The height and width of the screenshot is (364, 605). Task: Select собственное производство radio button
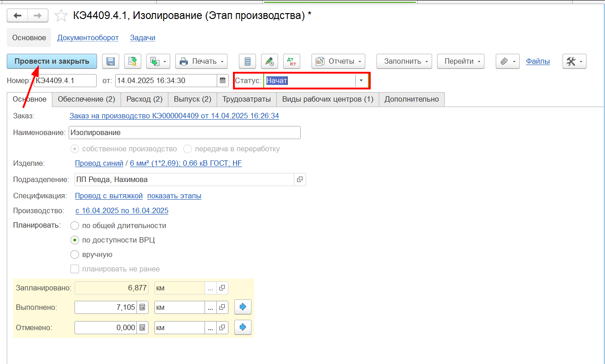click(75, 149)
